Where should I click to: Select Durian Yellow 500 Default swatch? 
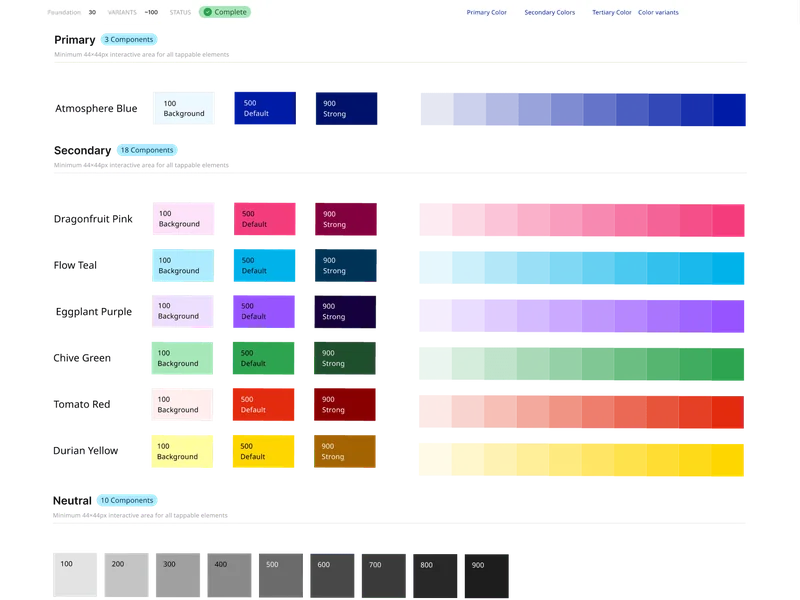[x=263, y=451]
